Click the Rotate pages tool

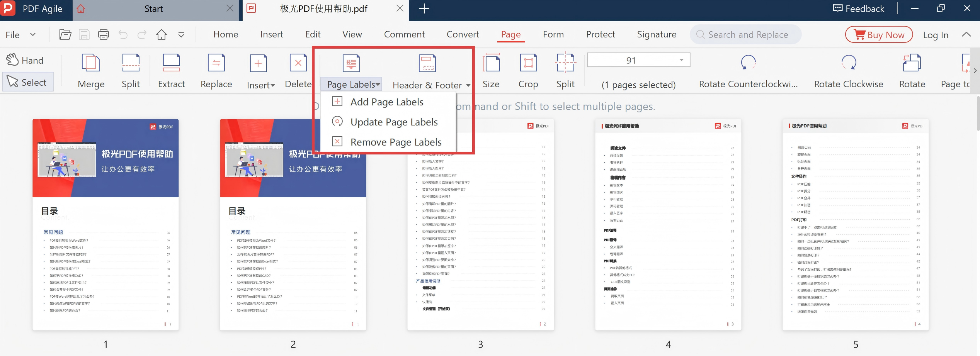[912, 71]
